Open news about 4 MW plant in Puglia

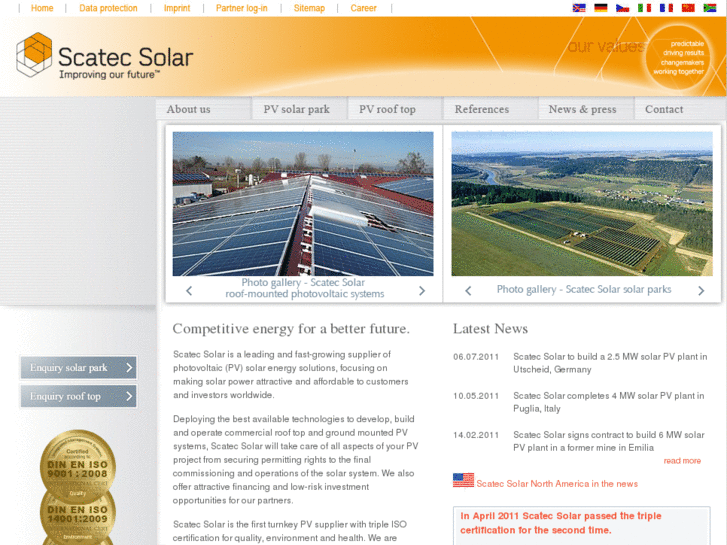(609, 402)
